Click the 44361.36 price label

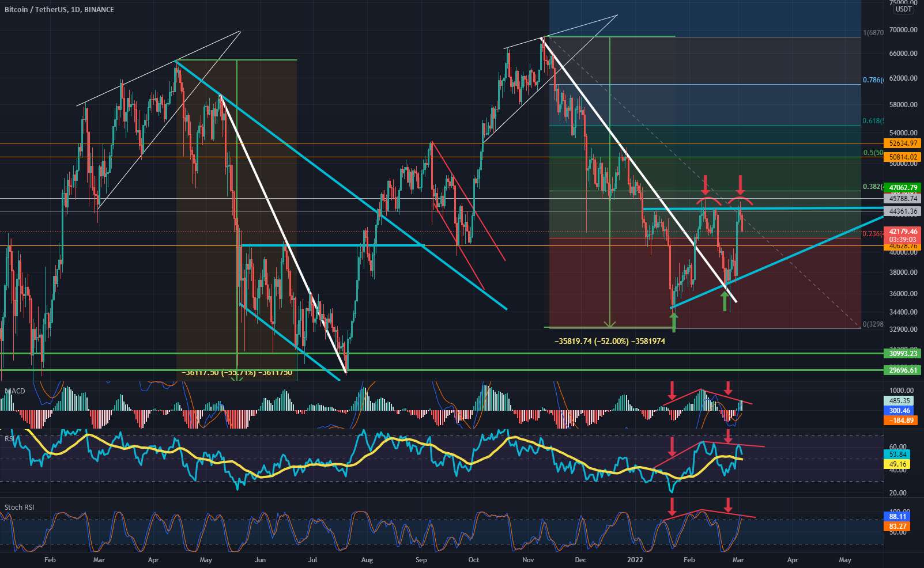tap(903, 211)
